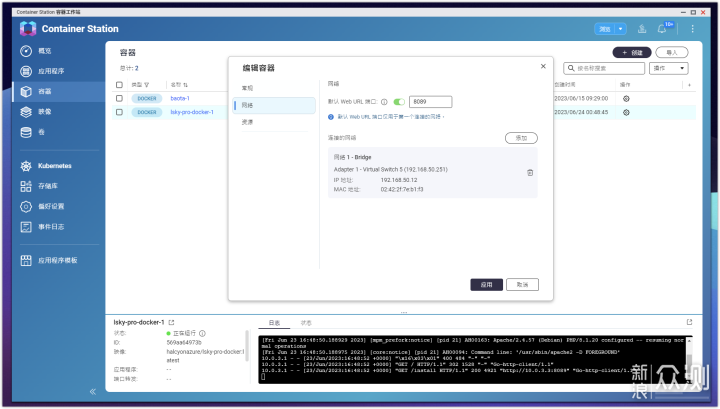Select the 容器 cube icon in sidebar
Viewport: 720px width, 409px height.
coord(26,91)
